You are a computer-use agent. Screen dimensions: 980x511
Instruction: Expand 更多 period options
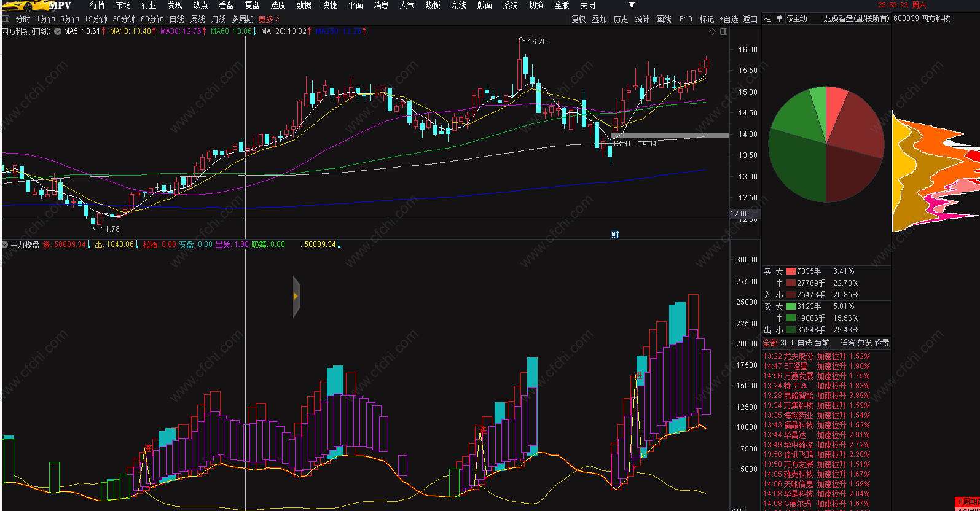click(269, 19)
